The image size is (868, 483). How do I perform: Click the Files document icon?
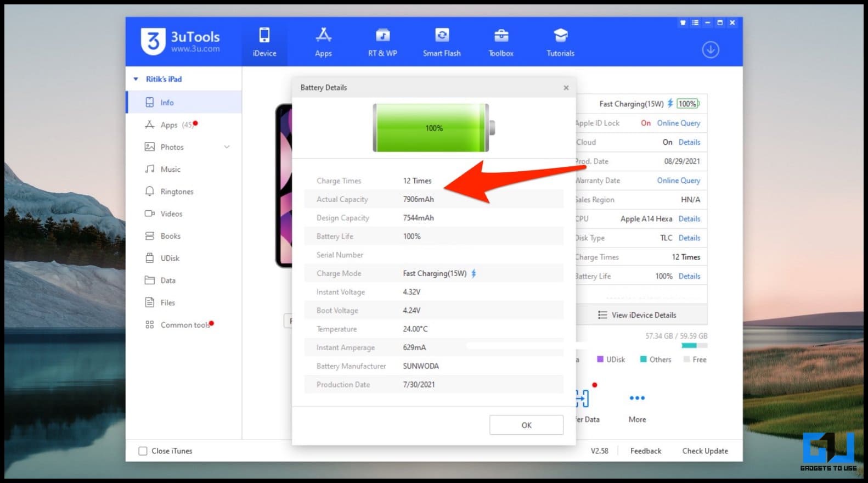tap(149, 302)
